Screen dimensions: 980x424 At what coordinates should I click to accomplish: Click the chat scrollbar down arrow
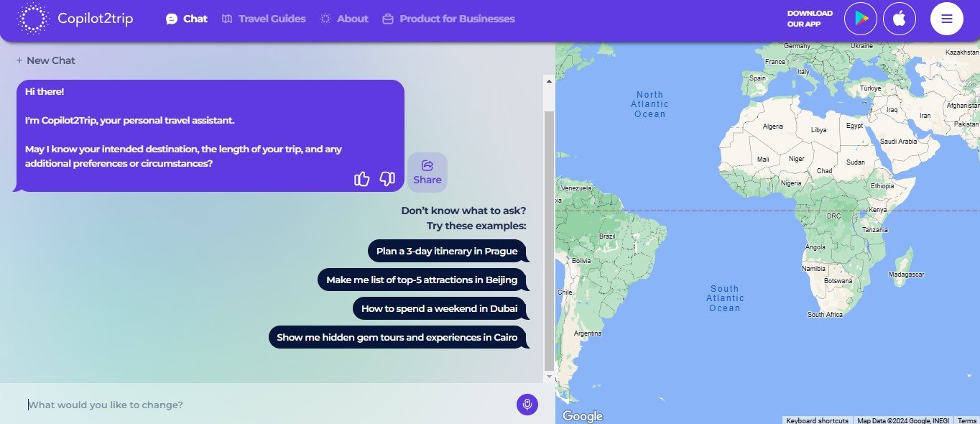click(x=550, y=376)
